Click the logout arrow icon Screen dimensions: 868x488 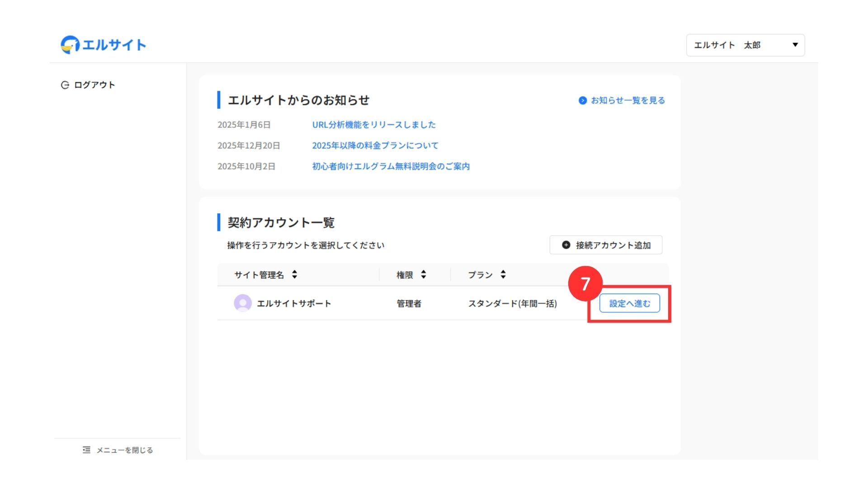pos(65,85)
